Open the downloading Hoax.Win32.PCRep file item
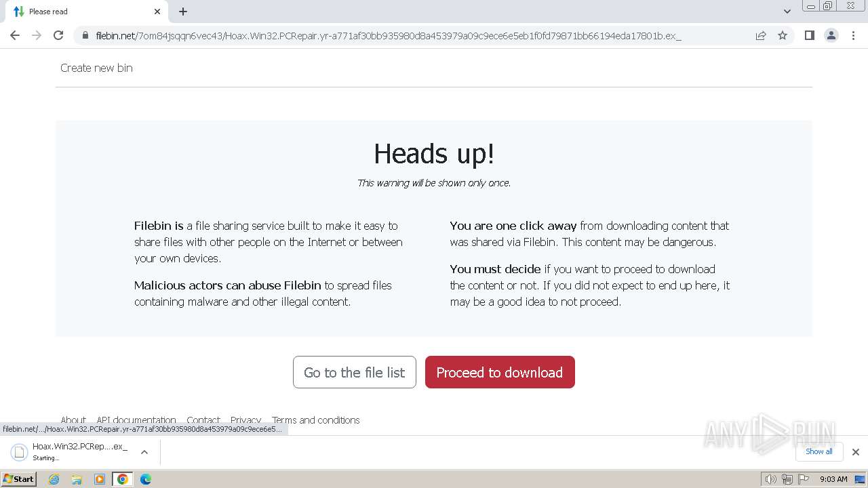The height and width of the screenshot is (488, 868). 69,452
